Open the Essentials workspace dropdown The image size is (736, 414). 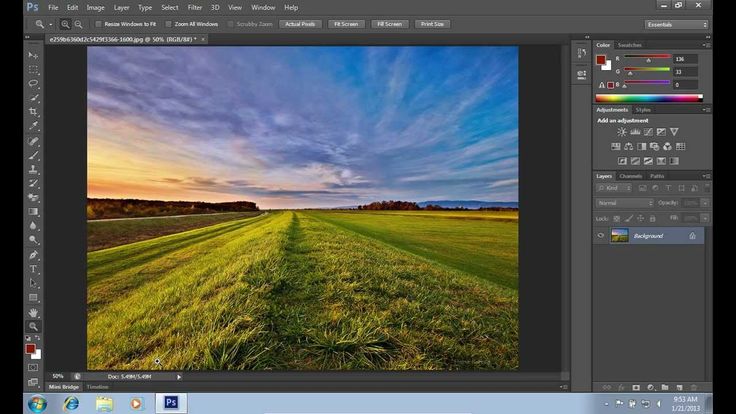(x=677, y=23)
